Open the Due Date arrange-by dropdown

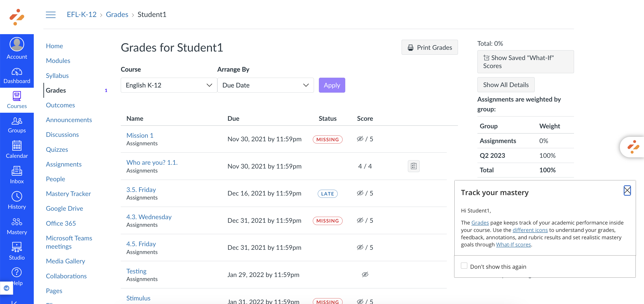(265, 85)
